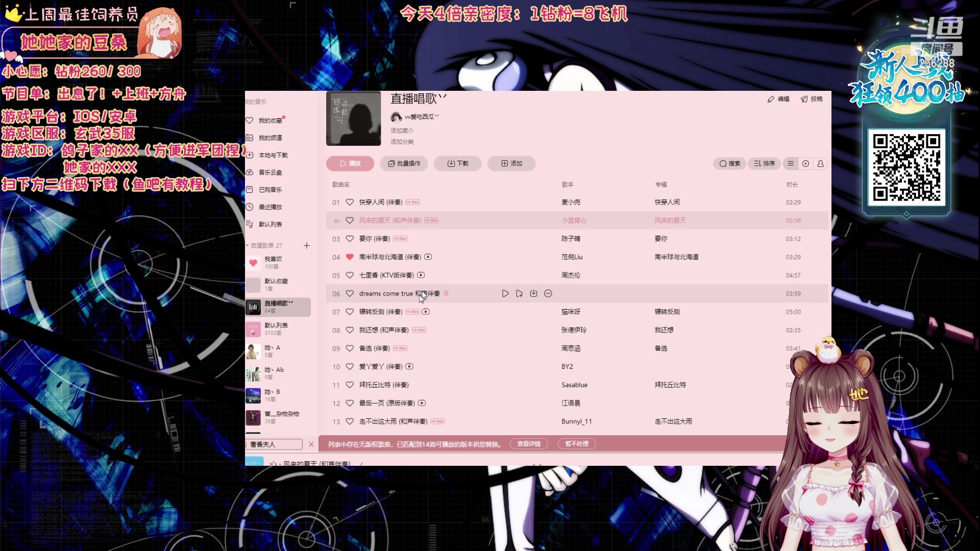Select the 直播唱歌 playlist in the sidebar
Screen dimensions: 980x551
click(x=278, y=307)
